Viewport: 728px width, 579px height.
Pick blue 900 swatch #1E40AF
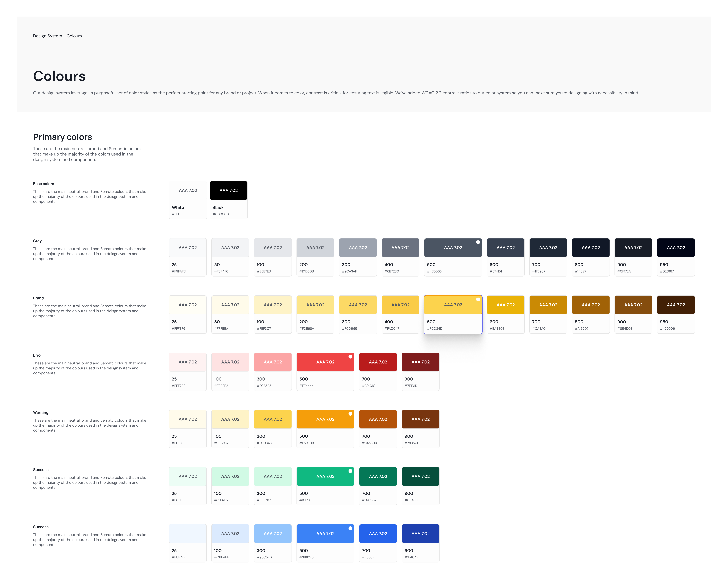pos(421,543)
